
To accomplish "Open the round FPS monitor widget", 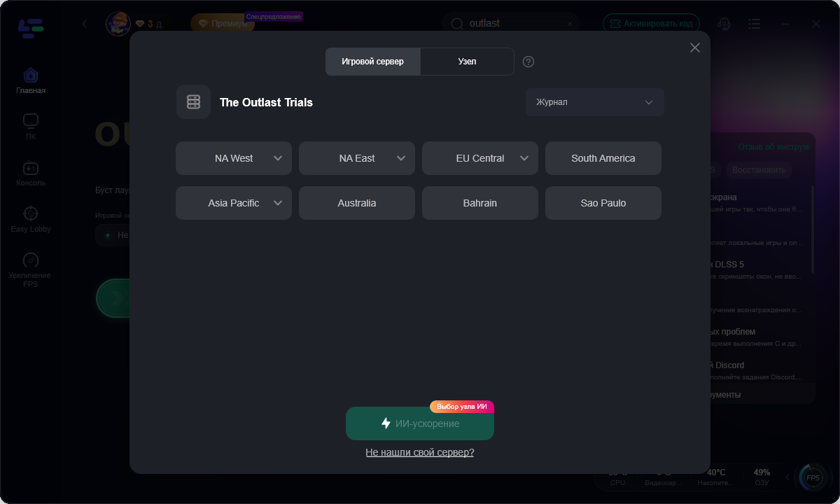I will pyautogui.click(x=813, y=478).
